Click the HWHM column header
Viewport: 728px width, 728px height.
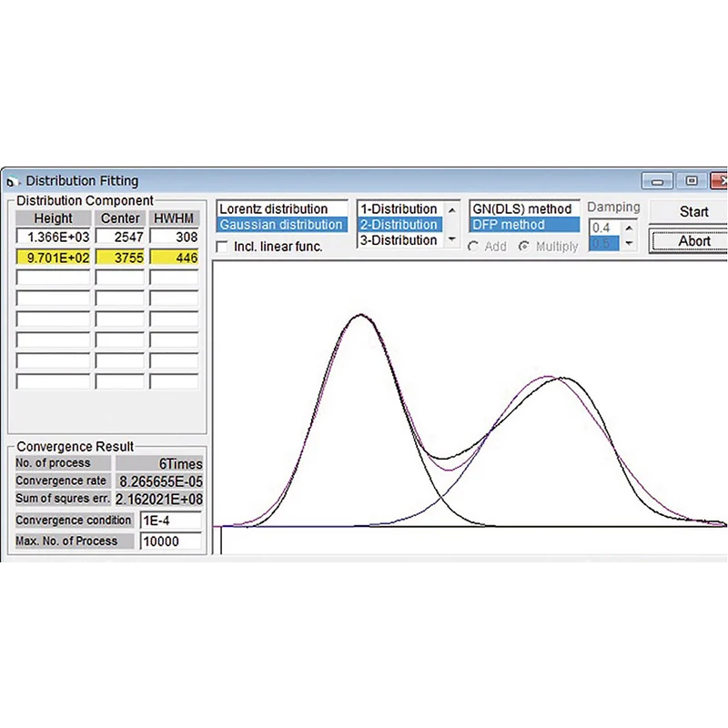174,218
